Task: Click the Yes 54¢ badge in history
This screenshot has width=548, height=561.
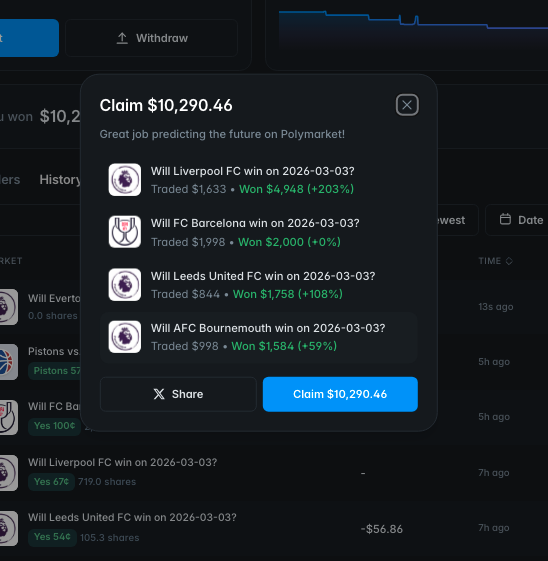Action: tap(52, 537)
